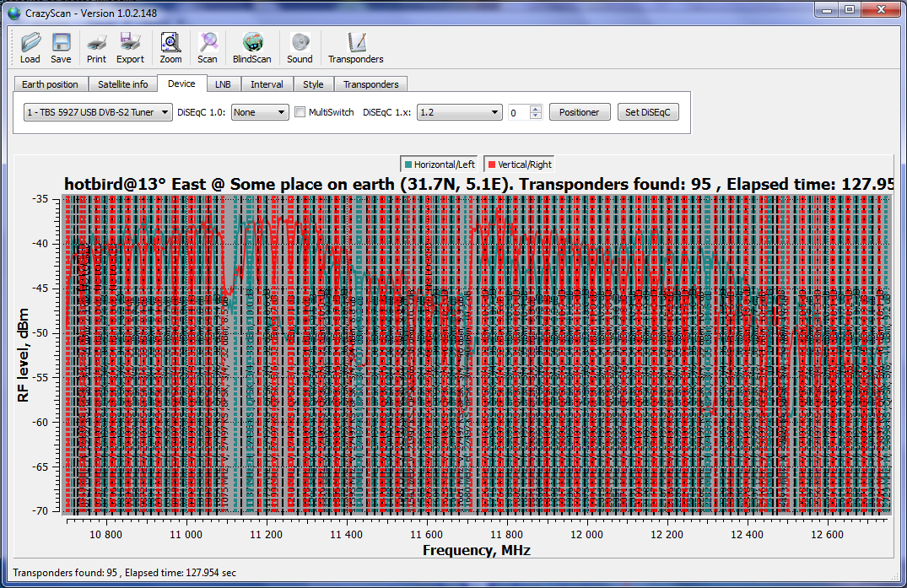Click the DiSEqC number spinner field
907x588 pixels.
pyautogui.click(x=518, y=112)
